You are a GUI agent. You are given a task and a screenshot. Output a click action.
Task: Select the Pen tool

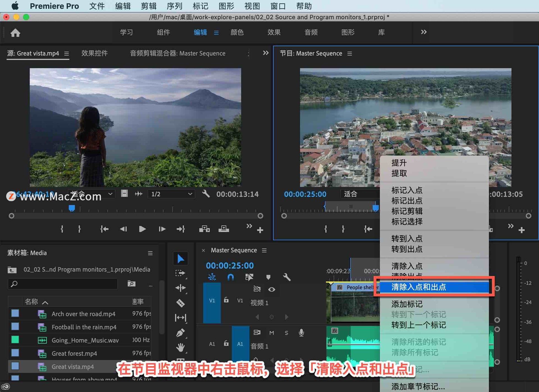pos(181,333)
